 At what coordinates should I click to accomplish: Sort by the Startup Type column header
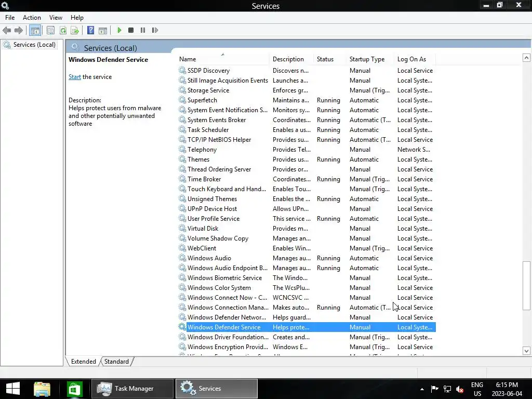tap(370, 59)
